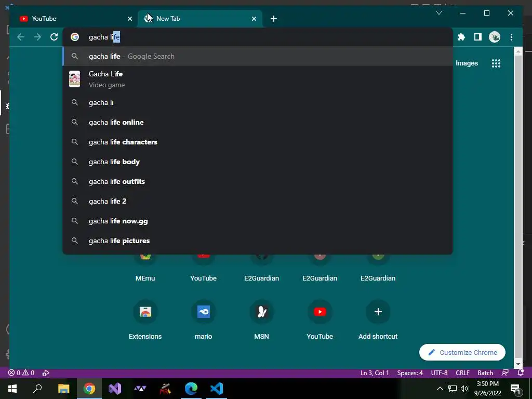Viewport: 532px width, 399px height.
Task: Click Ln 3, Col 1 in status bar
Action: pyautogui.click(x=375, y=373)
